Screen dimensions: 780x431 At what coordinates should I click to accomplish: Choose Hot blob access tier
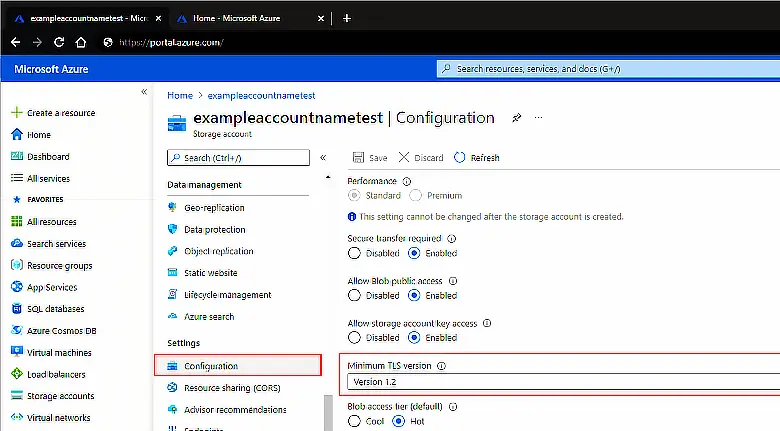(x=399, y=421)
